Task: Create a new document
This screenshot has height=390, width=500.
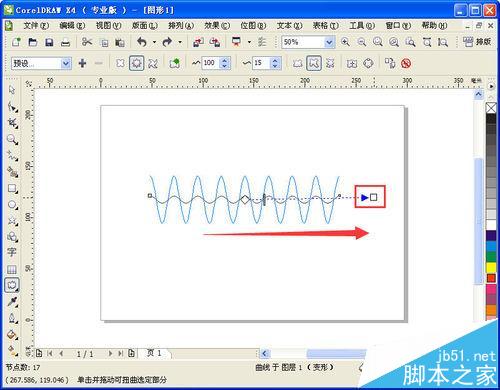Action: click(x=16, y=42)
